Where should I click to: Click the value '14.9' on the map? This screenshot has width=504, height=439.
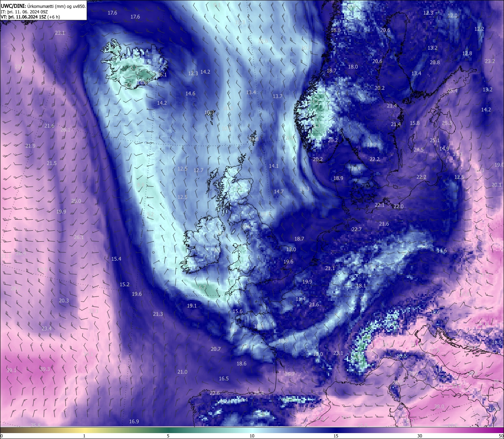[x=444, y=149]
